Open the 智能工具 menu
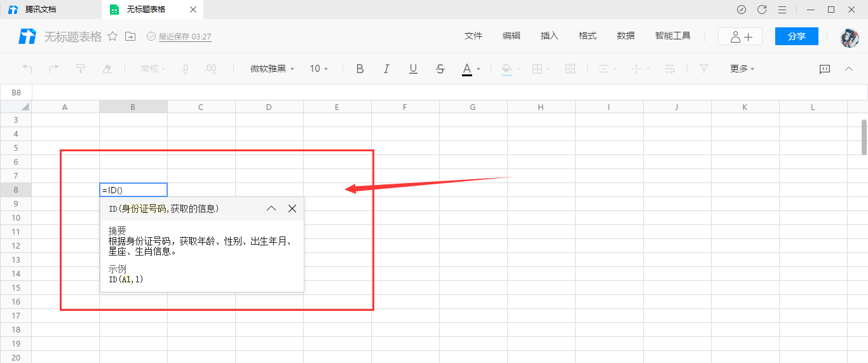Viewport: 868px width, 363px height. (x=673, y=36)
